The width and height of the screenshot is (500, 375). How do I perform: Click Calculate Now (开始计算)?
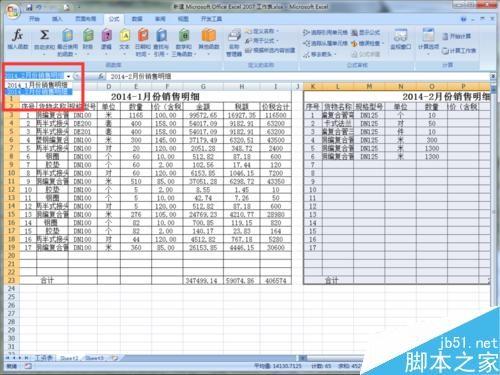tap(457, 36)
